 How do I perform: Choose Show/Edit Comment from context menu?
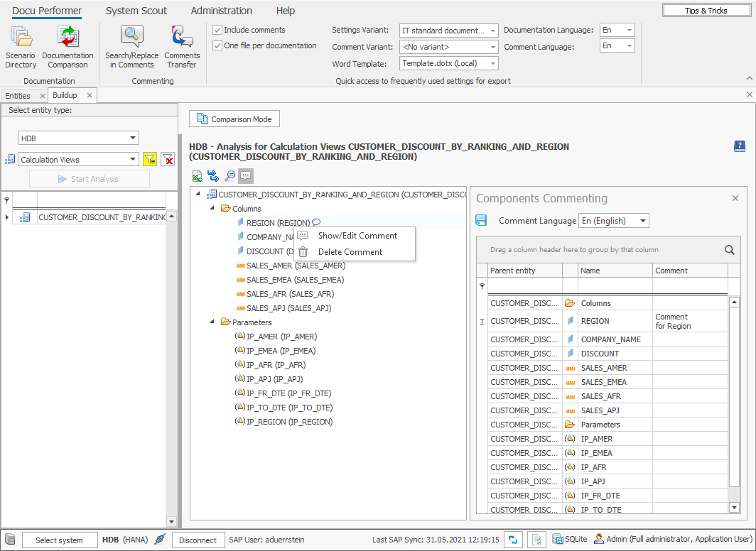(x=357, y=236)
